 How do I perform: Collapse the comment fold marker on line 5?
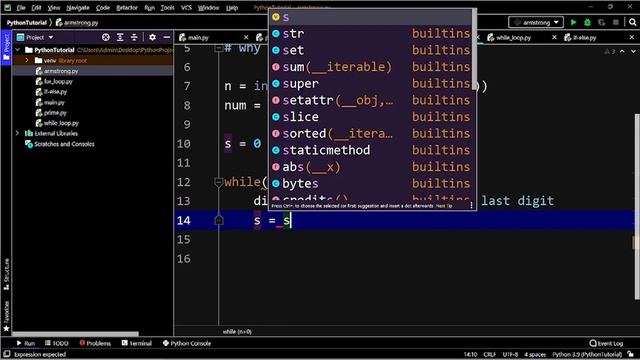coord(218,48)
